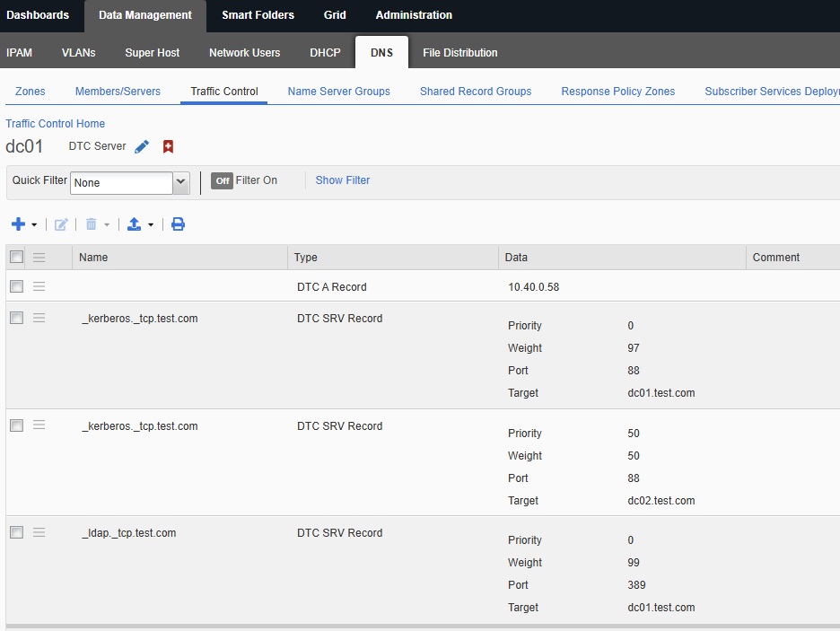
Task: Click the DTC A Record type cell
Action: 332,287
